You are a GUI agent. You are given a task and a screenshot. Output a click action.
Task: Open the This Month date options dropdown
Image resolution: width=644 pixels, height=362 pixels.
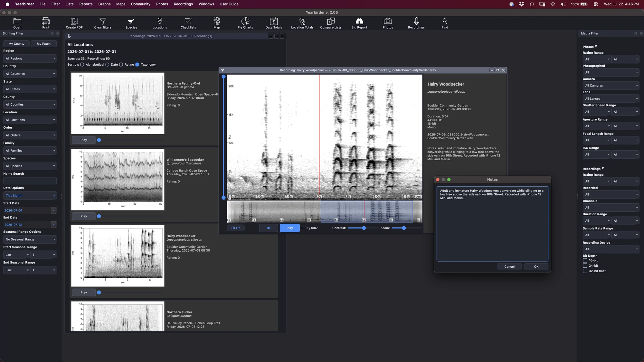30,196
